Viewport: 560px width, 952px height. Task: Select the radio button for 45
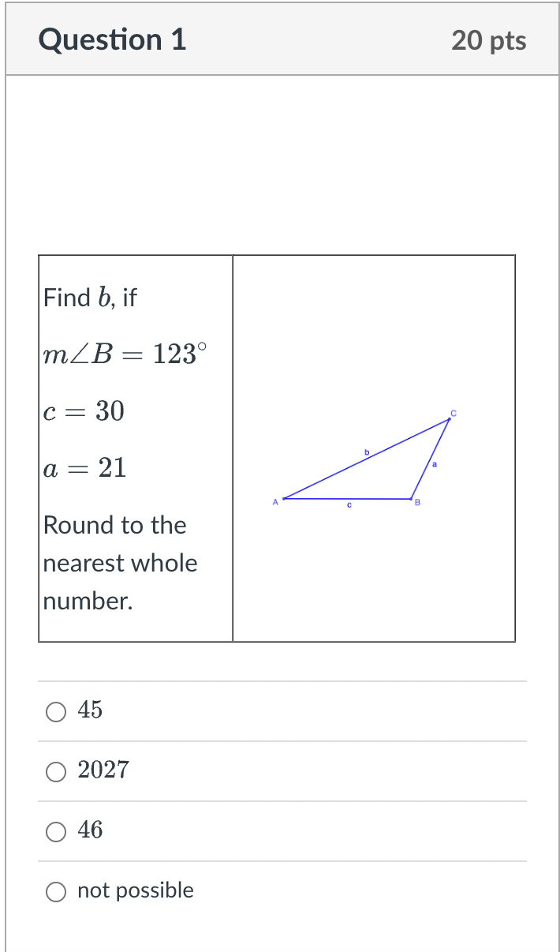(55, 711)
